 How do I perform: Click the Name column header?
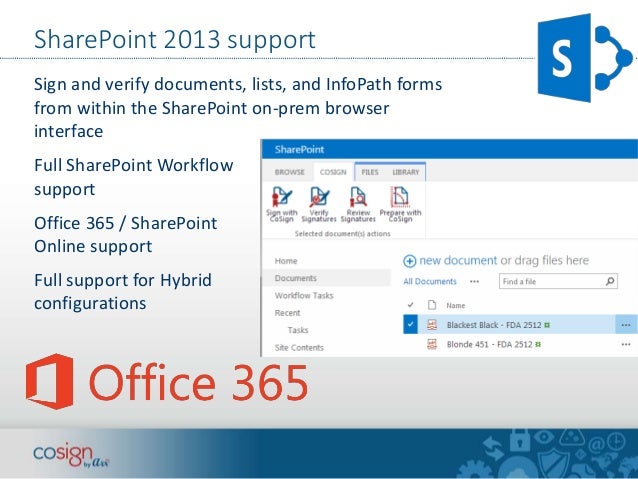click(x=455, y=305)
